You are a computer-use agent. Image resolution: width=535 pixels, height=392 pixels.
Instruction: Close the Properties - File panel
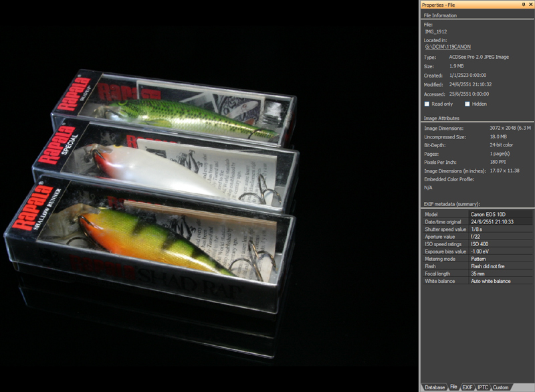(x=530, y=5)
